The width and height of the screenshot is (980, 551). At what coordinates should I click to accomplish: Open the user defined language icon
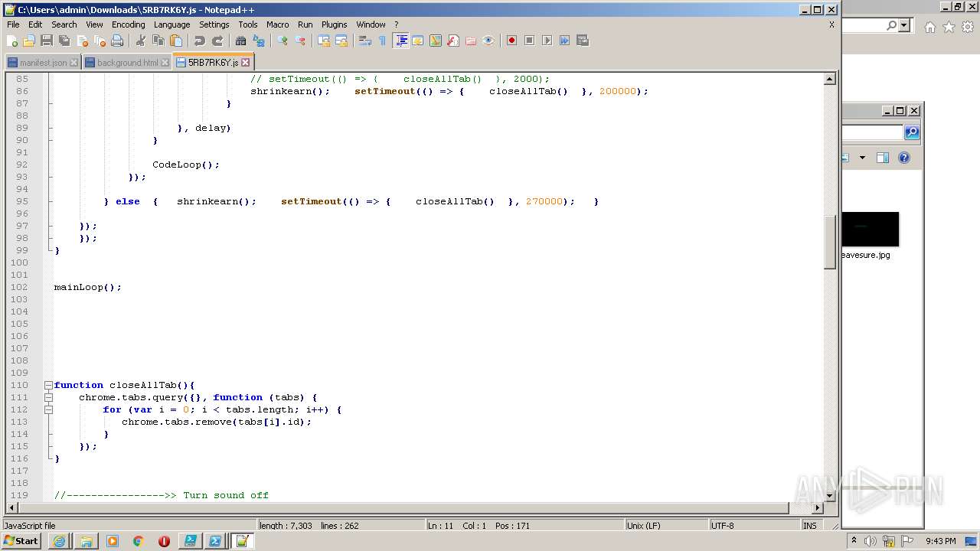[x=418, y=41]
